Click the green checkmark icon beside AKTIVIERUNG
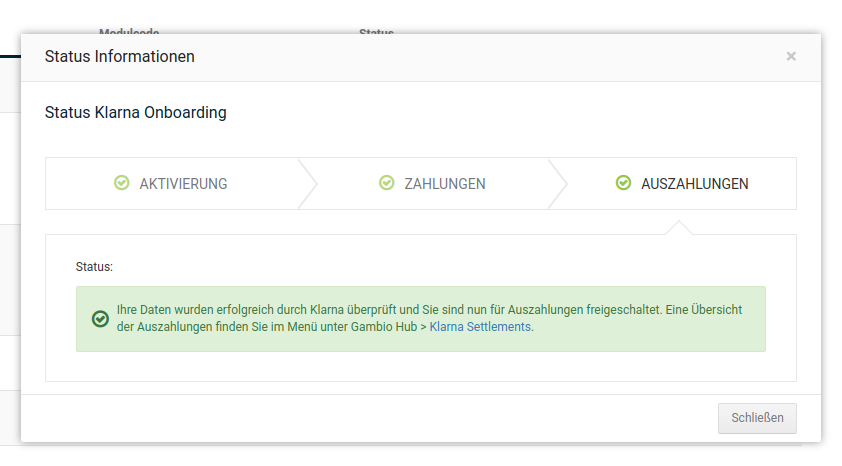The image size is (842, 466). pyautogui.click(x=122, y=183)
